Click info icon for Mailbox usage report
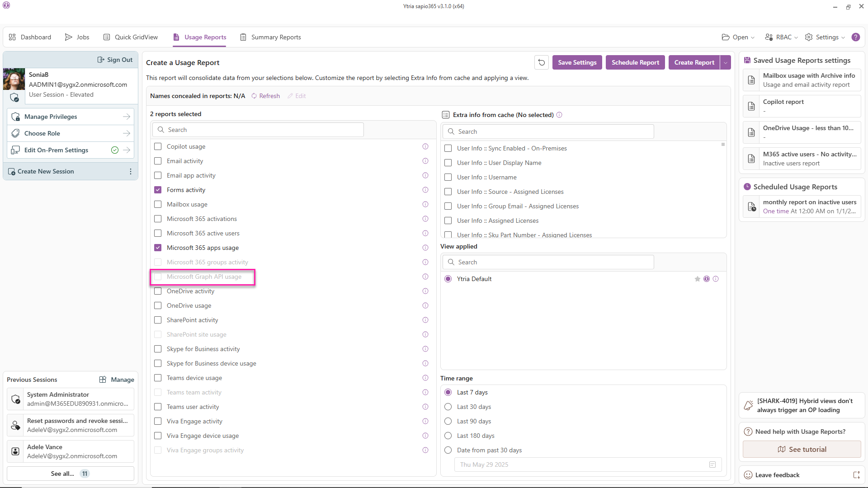 [x=425, y=204]
